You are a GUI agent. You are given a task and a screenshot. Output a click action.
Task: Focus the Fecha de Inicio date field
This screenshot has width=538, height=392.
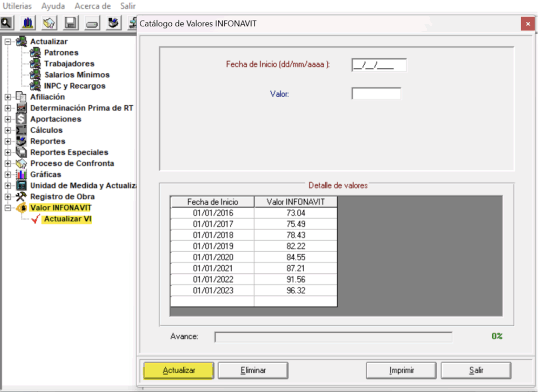coord(379,65)
